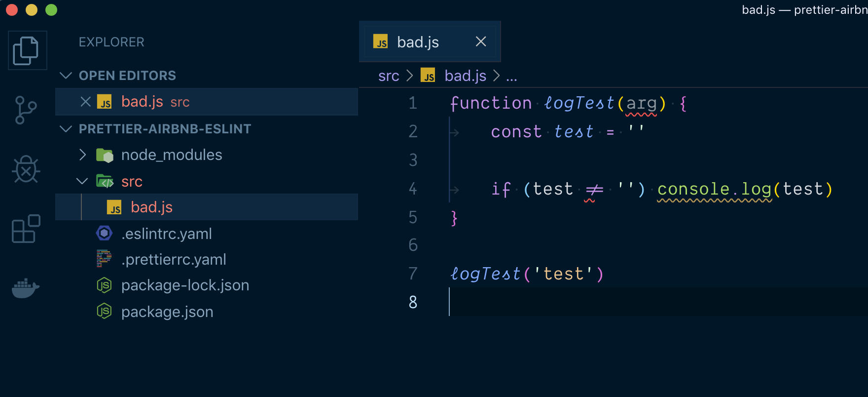The width and height of the screenshot is (868, 397).
Task: Click PRETTIER-AIRBNB-ESLINT header text
Action: [165, 129]
